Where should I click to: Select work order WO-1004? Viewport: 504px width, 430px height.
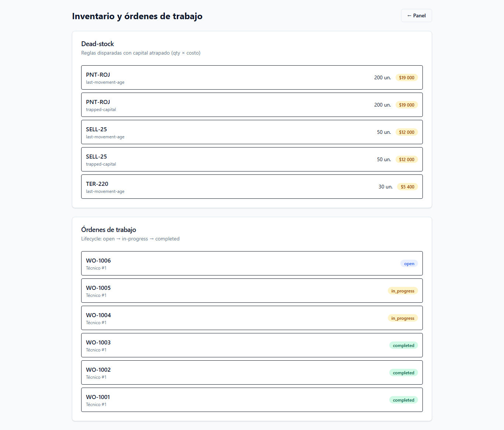click(x=252, y=318)
